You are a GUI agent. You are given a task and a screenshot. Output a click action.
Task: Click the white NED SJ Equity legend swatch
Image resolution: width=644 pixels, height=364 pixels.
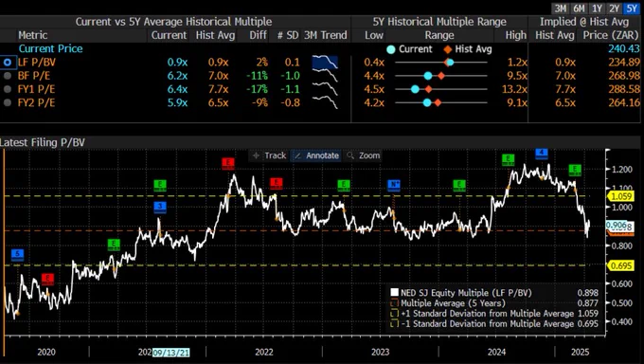pos(394,293)
